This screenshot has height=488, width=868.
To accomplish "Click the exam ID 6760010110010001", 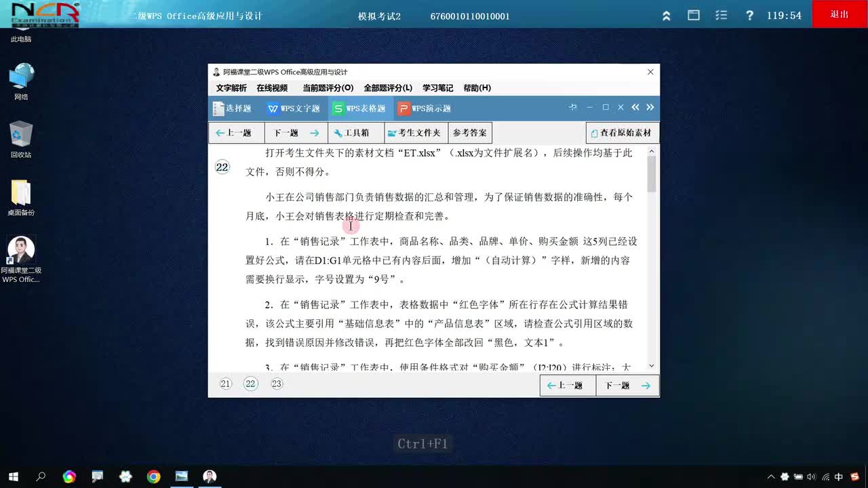I will tap(470, 16).
